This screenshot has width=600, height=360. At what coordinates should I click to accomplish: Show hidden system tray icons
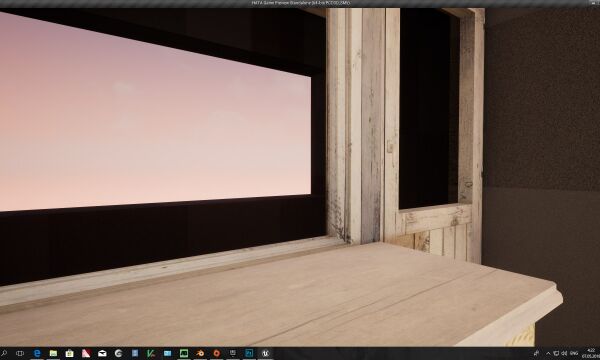tap(548, 353)
